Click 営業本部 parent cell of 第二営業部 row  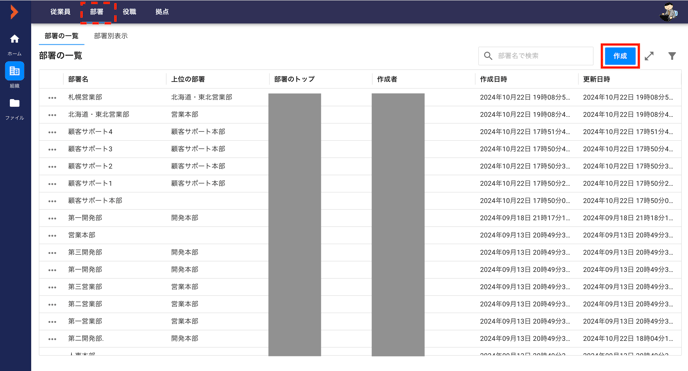(185, 304)
